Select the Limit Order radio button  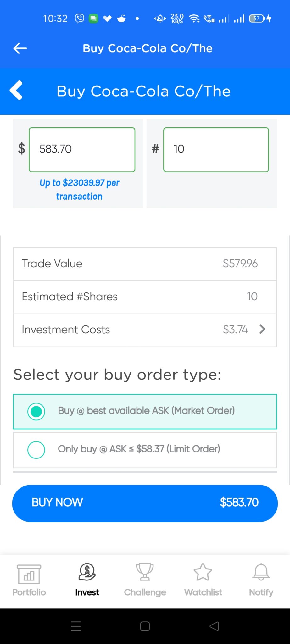click(36, 450)
